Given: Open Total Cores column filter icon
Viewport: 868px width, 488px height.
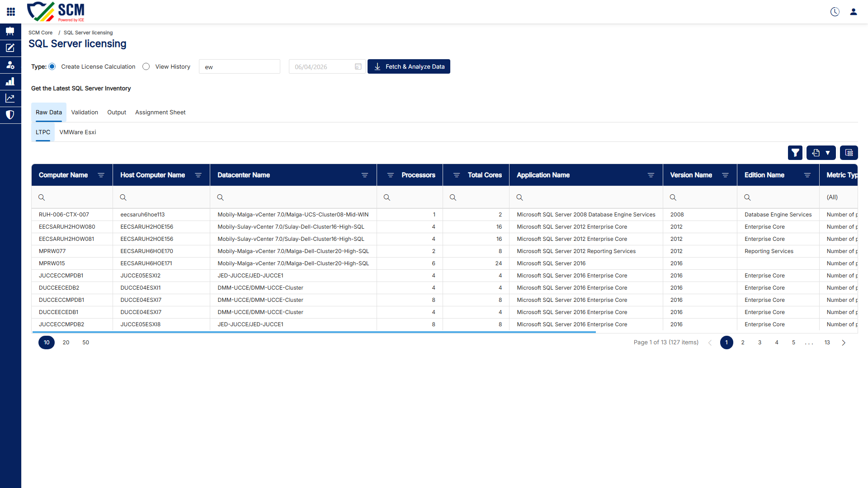Looking at the screenshot, I should pyautogui.click(x=457, y=175).
